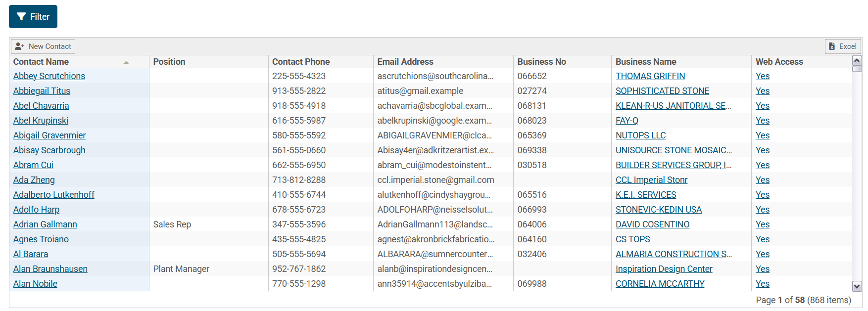Select email atitus@gmail.example
The image size is (868, 311).
[x=420, y=91]
